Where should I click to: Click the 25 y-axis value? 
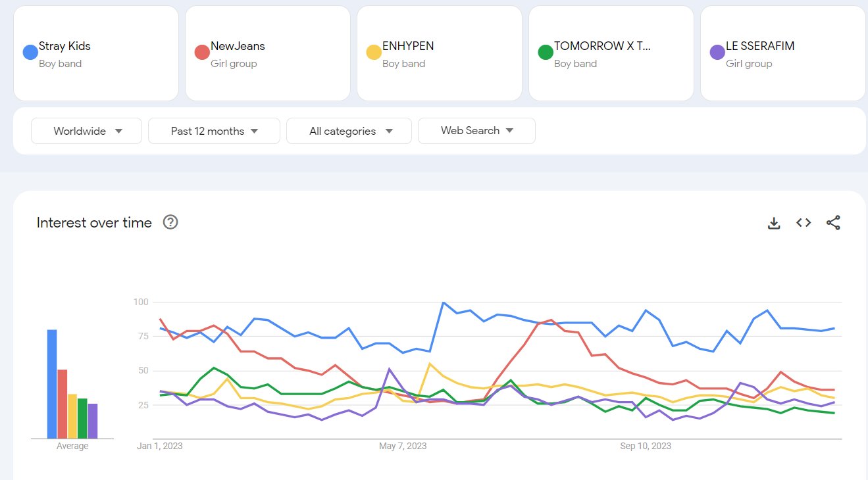point(143,404)
